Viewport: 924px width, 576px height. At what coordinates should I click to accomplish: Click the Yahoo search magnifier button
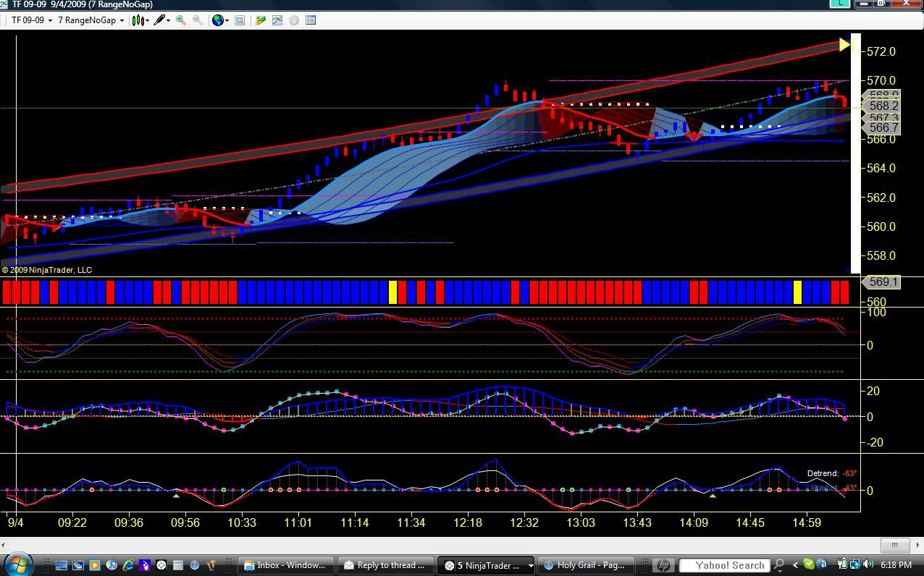(779, 564)
